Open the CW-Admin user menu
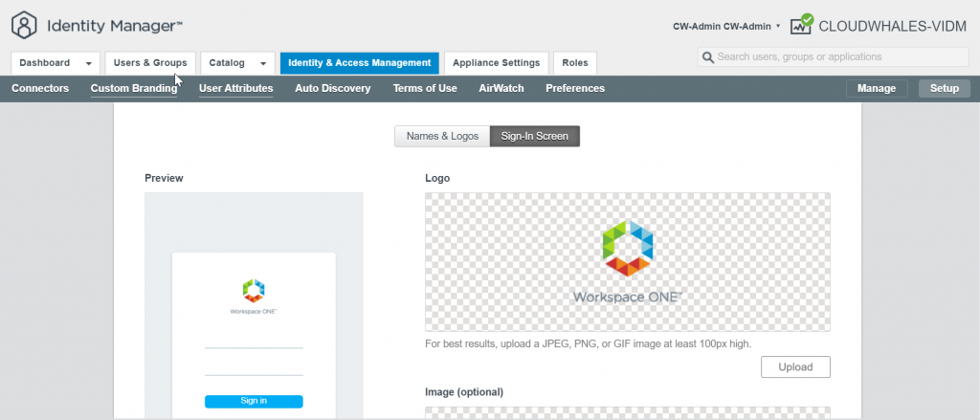This screenshot has width=980, height=420. click(x=726, y=26)
